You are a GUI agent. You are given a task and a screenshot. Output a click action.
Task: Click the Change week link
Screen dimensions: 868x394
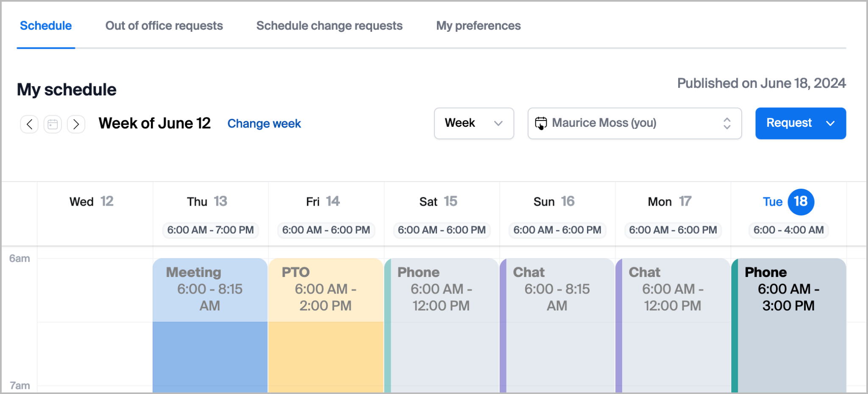[x=264, y=124]
